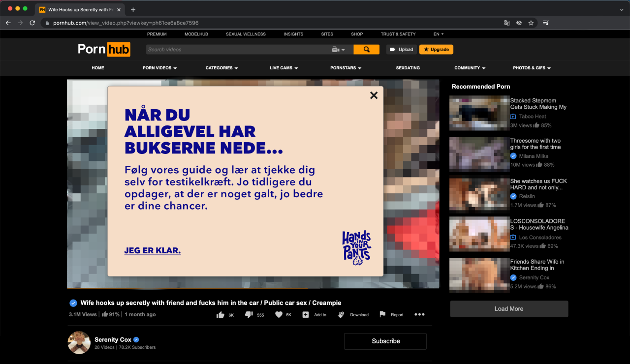Click the JEG ER KLAR link
Image resolution: width=630 pixels, height=364 pixels.
pos(153,250)
